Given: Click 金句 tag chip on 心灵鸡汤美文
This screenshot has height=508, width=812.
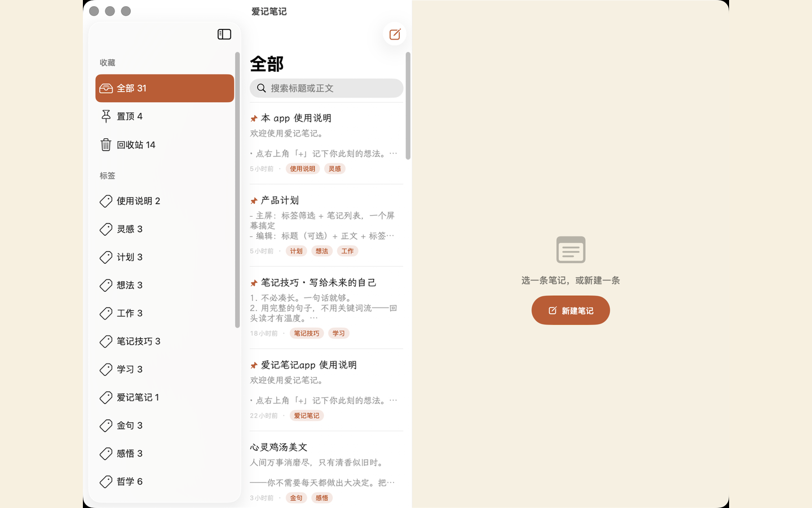Looking at the screenshot, I should pos(297,498).
